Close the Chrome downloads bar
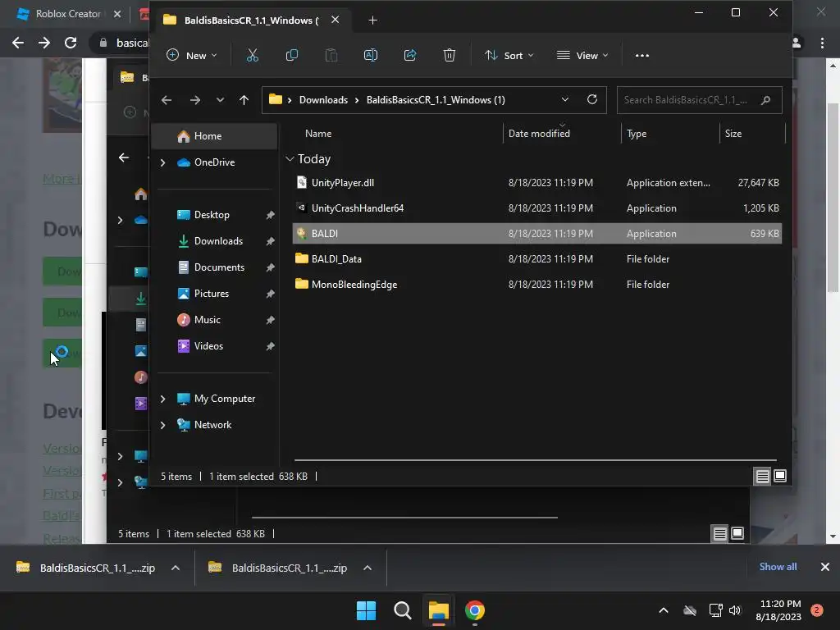Viewport: 840px width, 630px height. (825, 567)
